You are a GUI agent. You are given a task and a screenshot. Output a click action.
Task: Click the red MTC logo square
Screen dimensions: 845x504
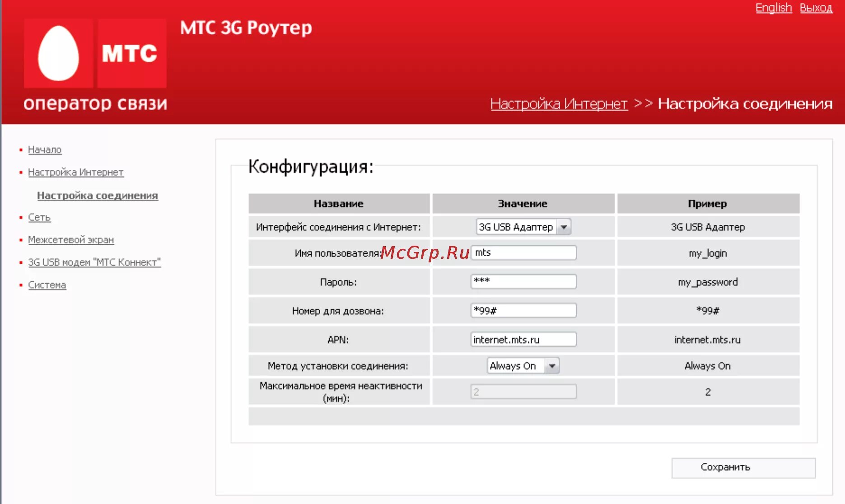[131, 53]
